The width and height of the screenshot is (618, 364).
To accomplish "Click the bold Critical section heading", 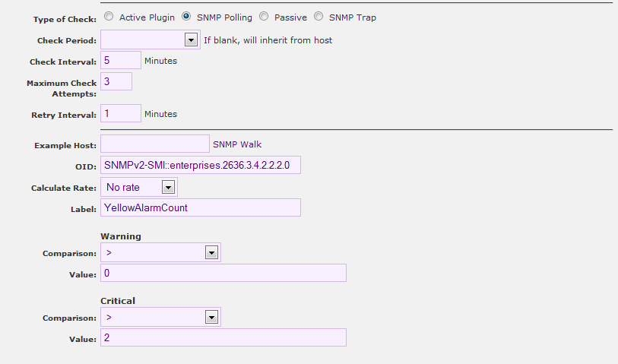I will pos(118,301).
